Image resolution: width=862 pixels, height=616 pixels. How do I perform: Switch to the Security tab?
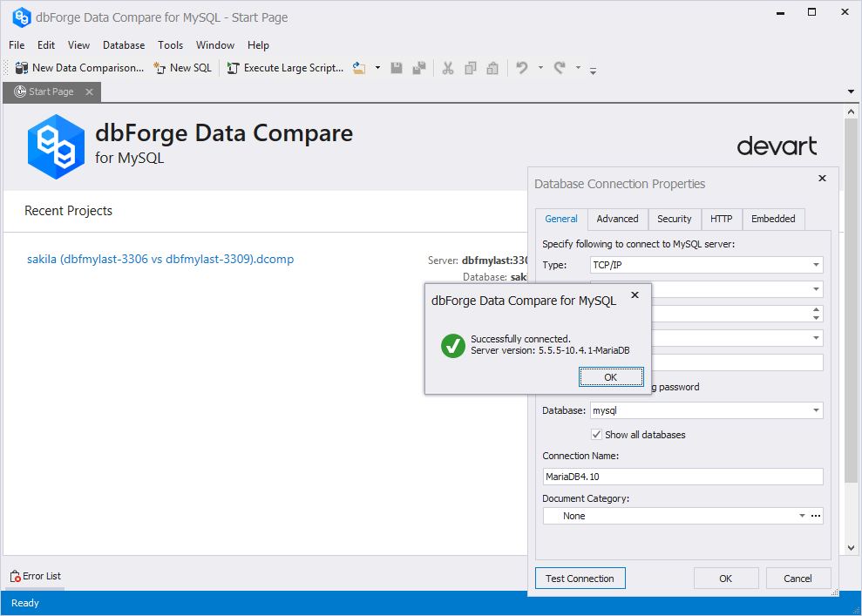click(x=674, y=219)
